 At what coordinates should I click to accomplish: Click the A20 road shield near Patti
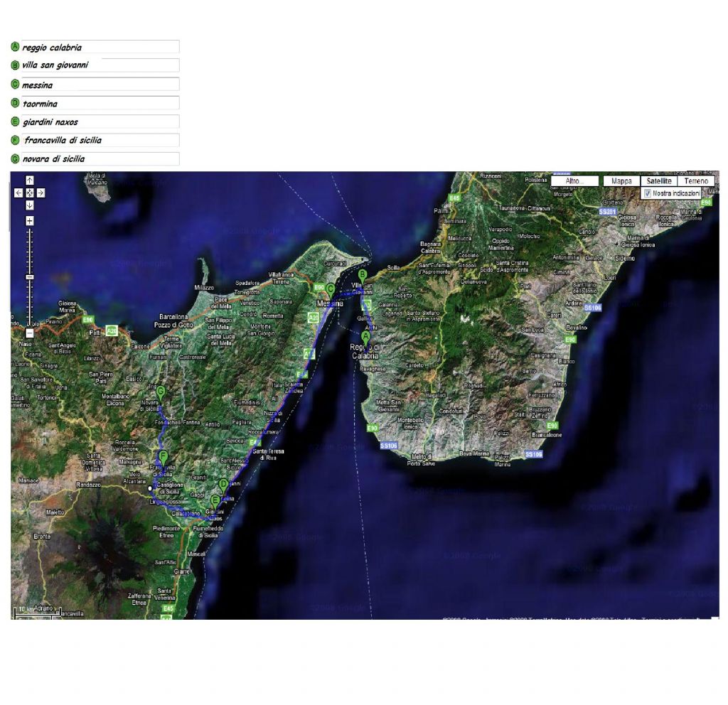point(112,330)
